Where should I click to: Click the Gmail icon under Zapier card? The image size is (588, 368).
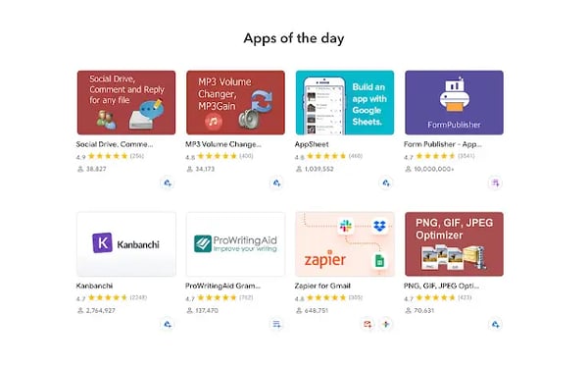click(x=367, y=324)
